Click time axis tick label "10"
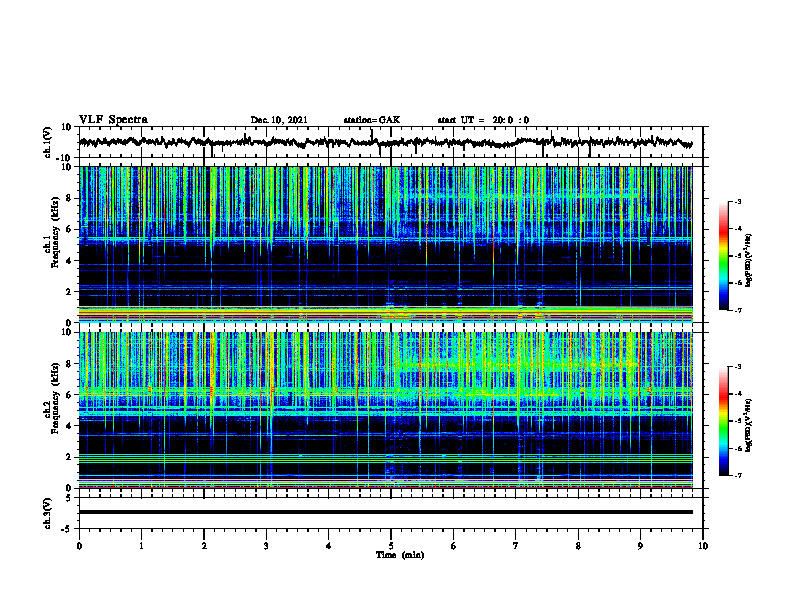The height and width of the screenshot is (612, 792). click(703, 546)
